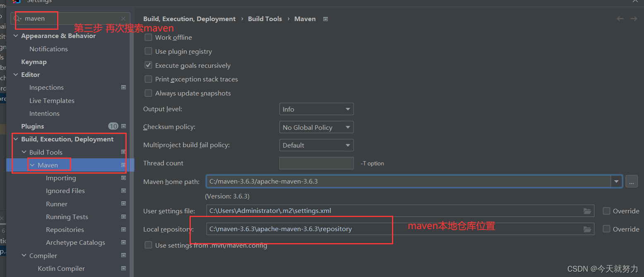Clear the maven search query with the X icon
644x277 pixels.
(123, 18)
